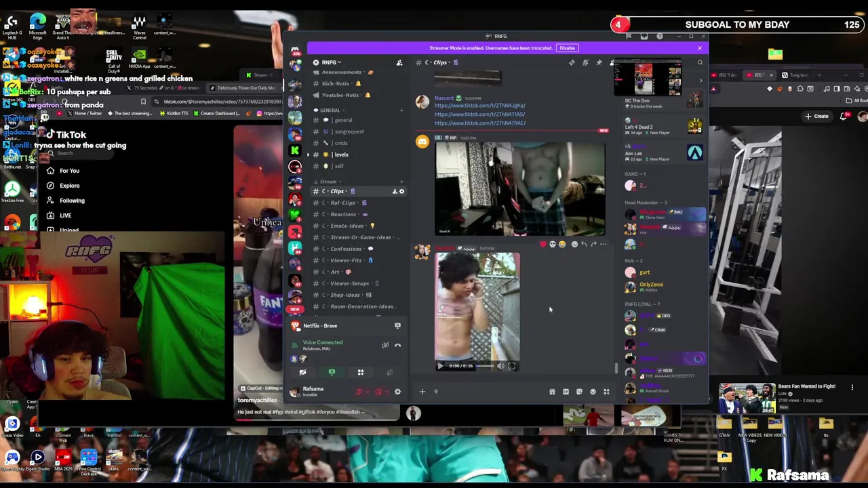868x488 pixels.
Task: Play the 0:36 TikTok video in Discord
Action: [x=439, y=366]
